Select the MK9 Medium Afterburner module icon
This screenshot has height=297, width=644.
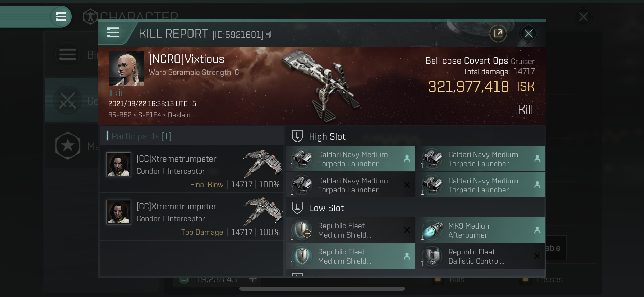[432, 230]
